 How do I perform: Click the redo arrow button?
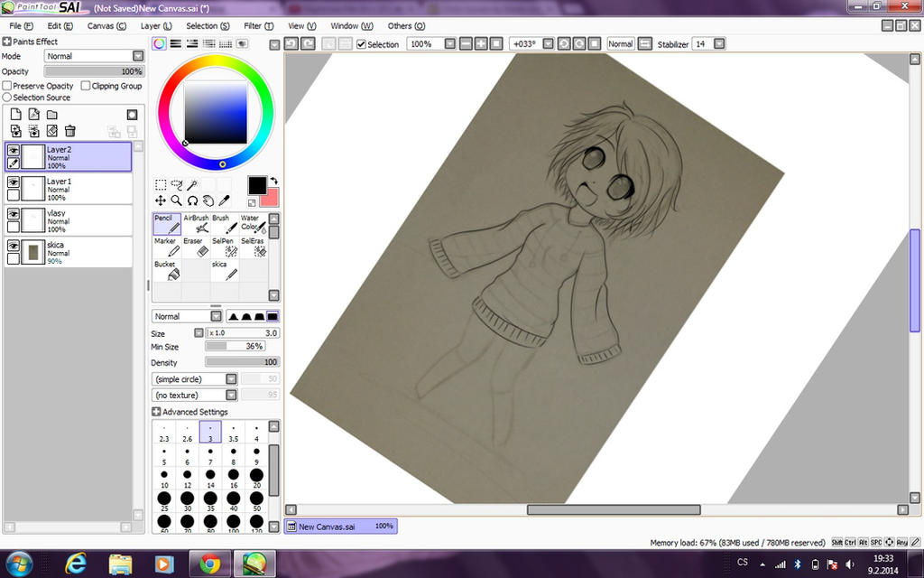(308, 43)
